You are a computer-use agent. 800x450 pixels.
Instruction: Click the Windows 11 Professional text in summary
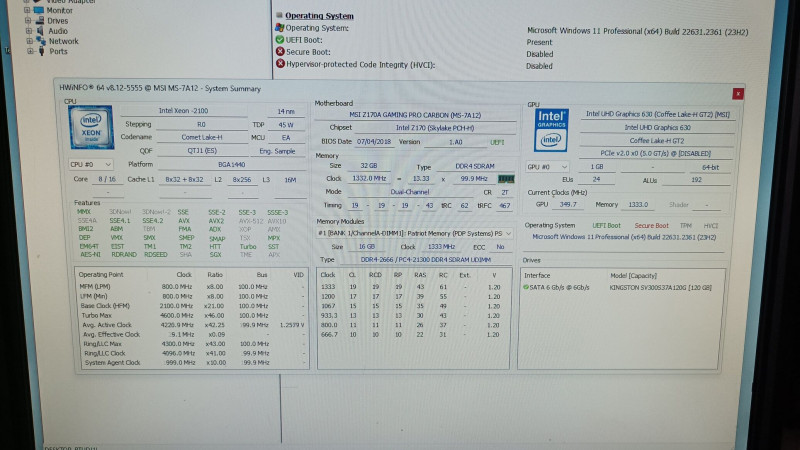(x=624, y=237)
